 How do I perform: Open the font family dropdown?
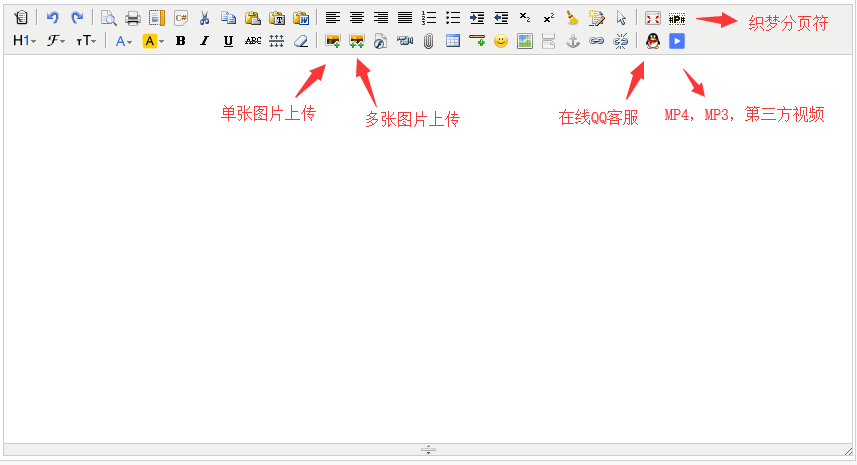56,40
